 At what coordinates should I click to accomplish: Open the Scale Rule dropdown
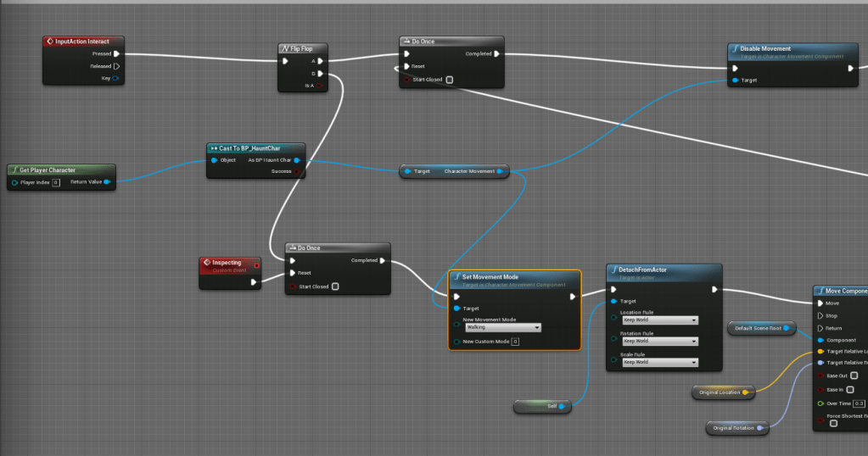[x=659, y=362]
